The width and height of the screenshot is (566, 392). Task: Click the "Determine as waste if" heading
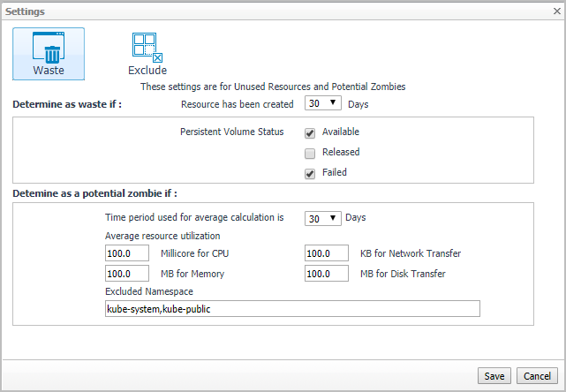(x=67, y=104)
